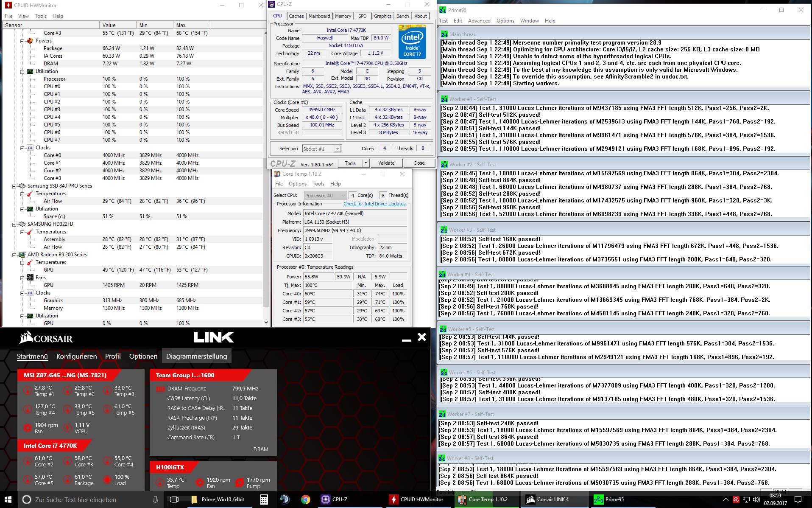Click the Profil tab in Corsair Link
The image size is (812, 508).
113,356
